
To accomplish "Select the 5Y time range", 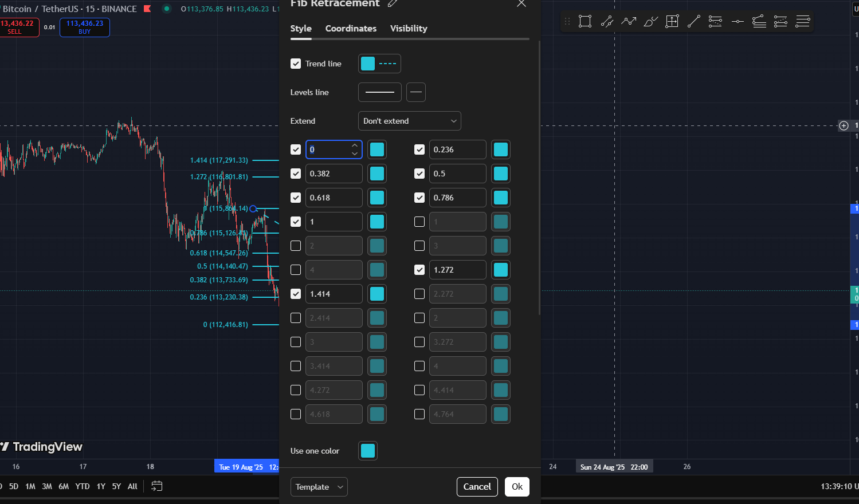I will click(x=116, y=486).
